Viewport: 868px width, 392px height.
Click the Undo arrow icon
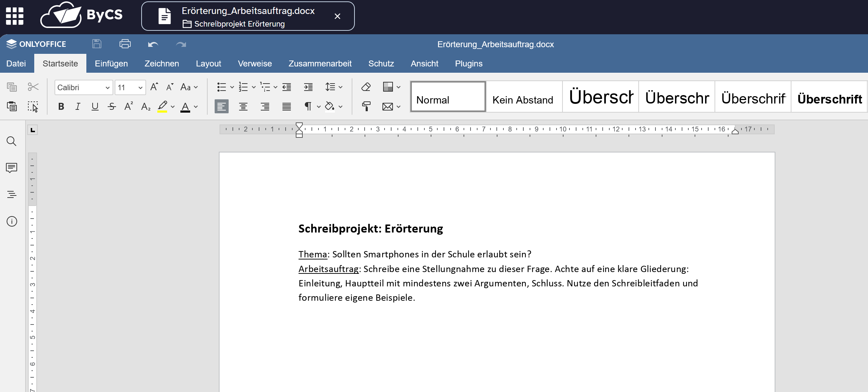click(x=153, y=44)
